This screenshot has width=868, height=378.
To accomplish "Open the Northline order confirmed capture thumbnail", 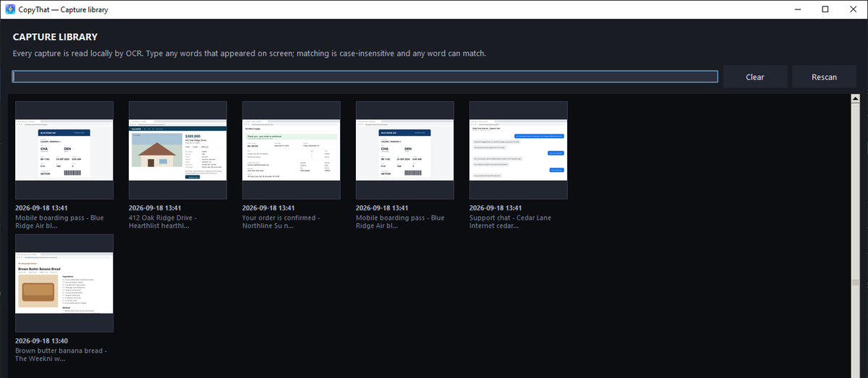I will (291, 150).
